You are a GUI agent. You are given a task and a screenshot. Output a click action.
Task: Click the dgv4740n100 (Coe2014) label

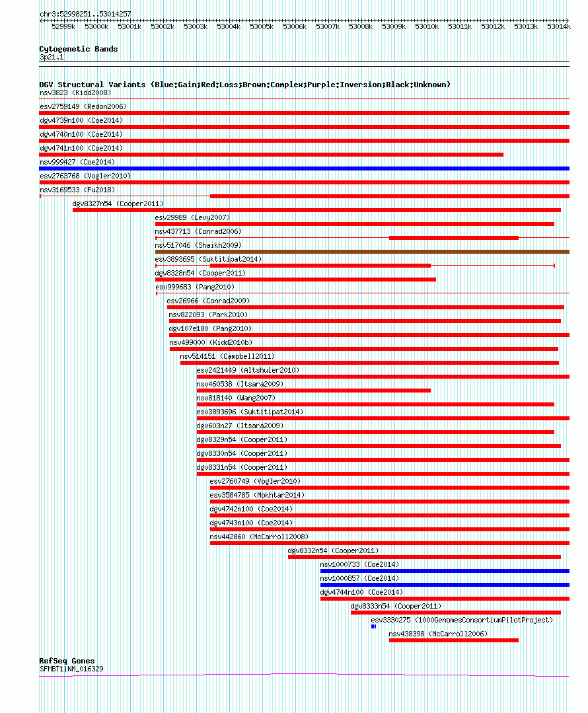81,134
